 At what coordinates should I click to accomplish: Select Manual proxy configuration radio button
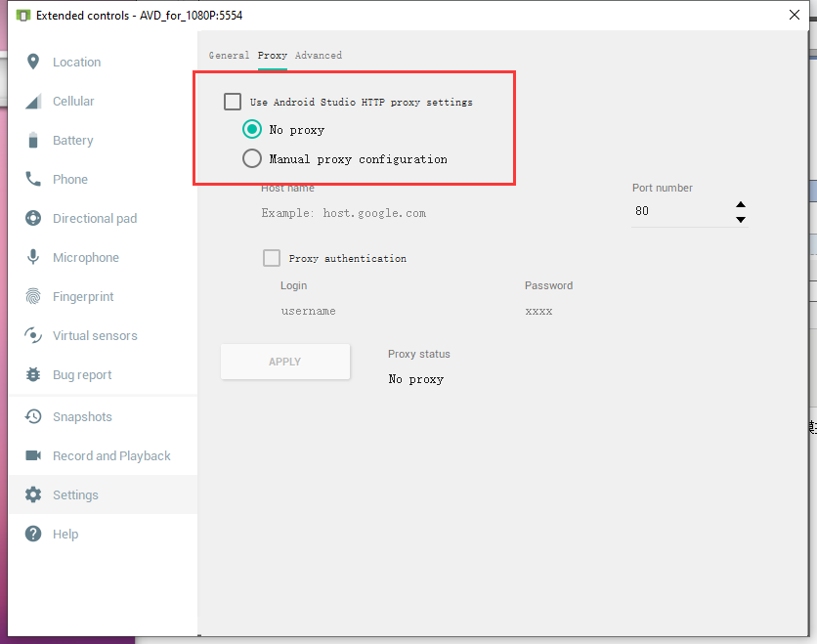pyautogui.click(x=252, y=158)
